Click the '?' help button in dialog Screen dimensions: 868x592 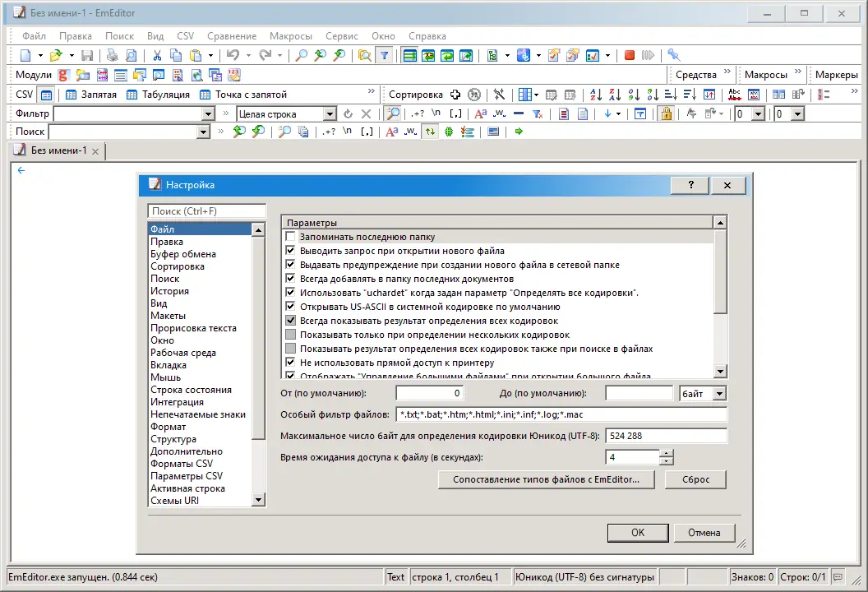tap(690, 185)
